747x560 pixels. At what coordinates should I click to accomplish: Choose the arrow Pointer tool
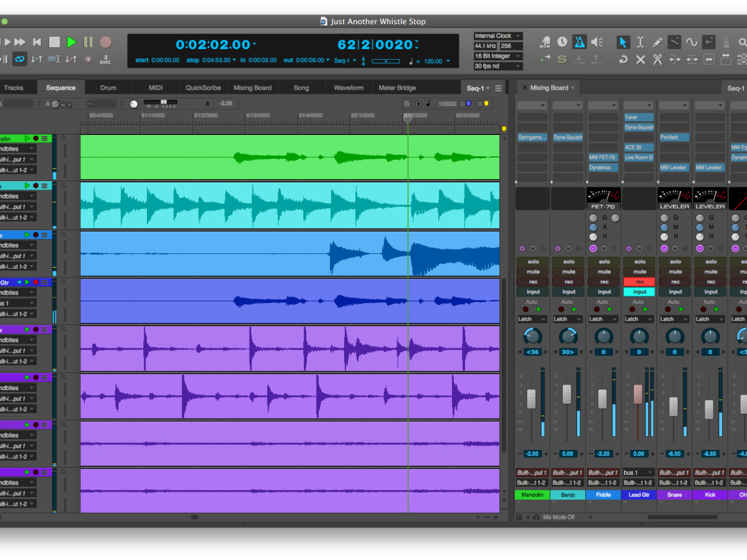(622, 42)
